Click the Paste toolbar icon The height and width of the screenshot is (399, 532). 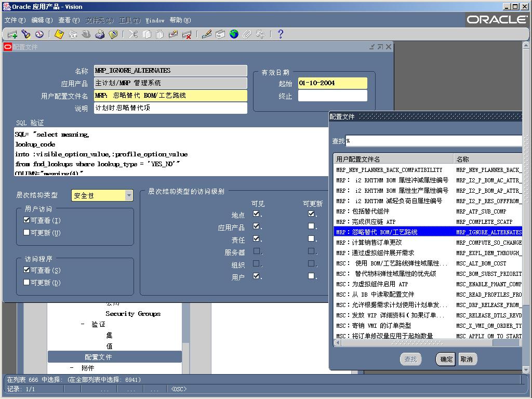pyautogui.click(x=160, y=34)
